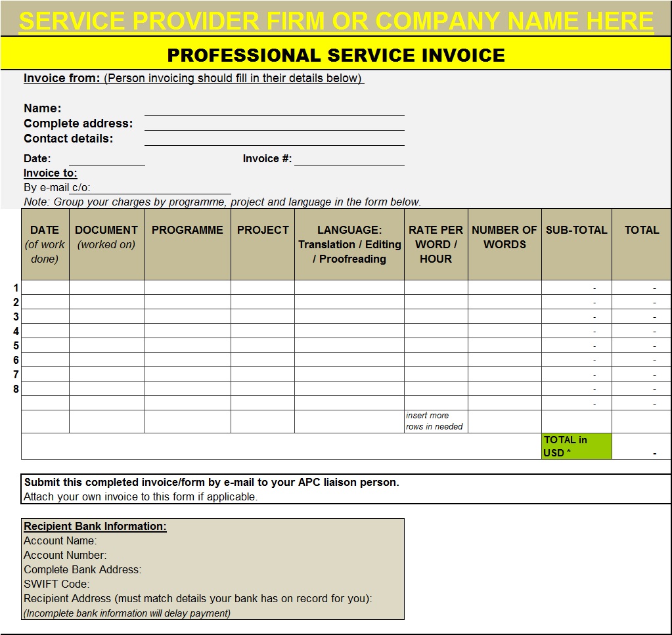Select row number 6
672x635 pixels.
coord(16,361)
